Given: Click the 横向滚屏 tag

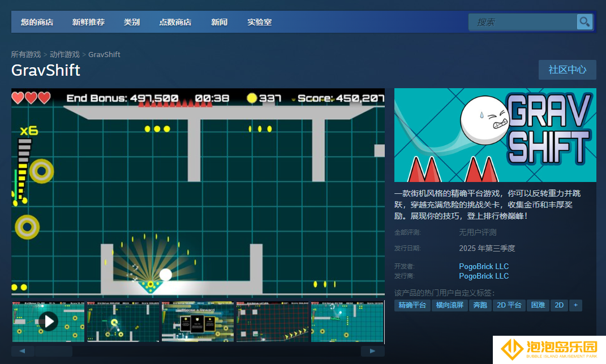Looking at the screenshot, I should tap(450, 305).
